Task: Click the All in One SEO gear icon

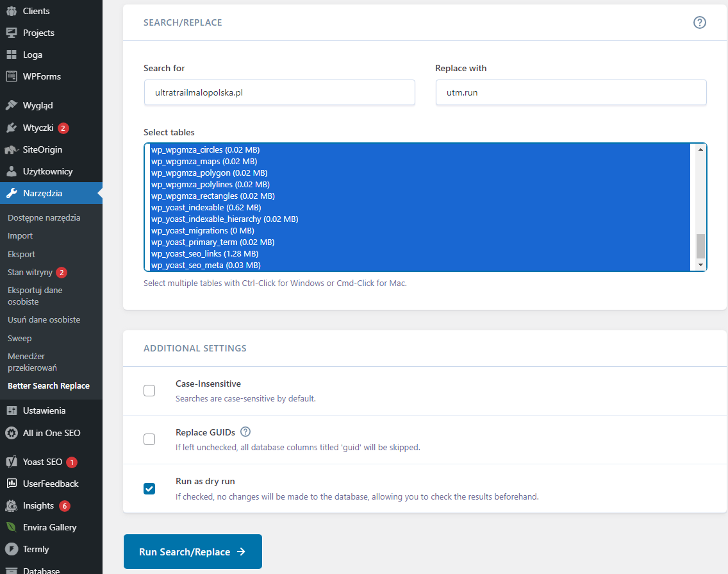Action: 12,433
